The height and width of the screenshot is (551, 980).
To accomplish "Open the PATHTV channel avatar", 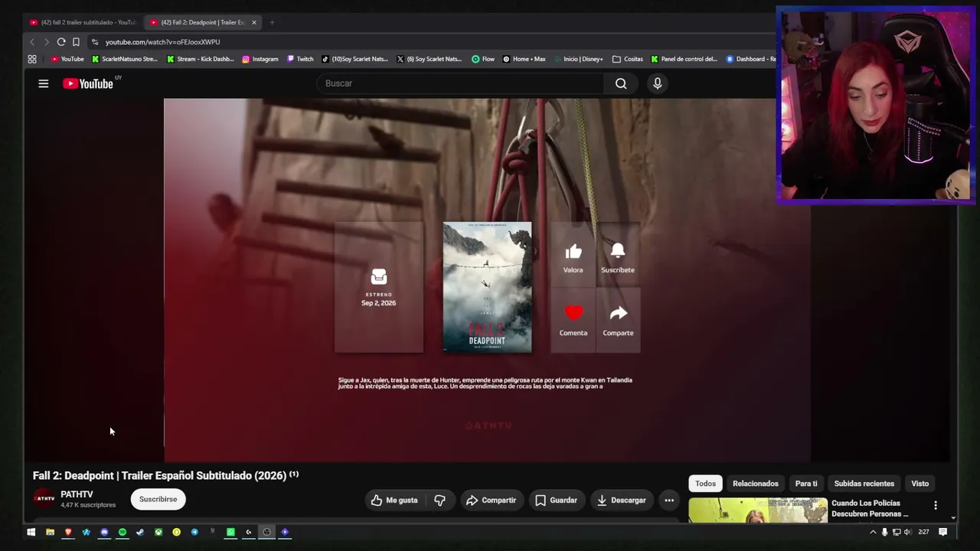I will 45,499.
